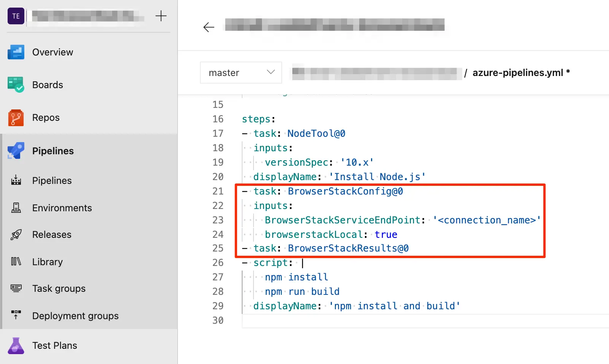Click the browserstackLocal true value
The image size is (609, 364).
(x=386, y=234)
